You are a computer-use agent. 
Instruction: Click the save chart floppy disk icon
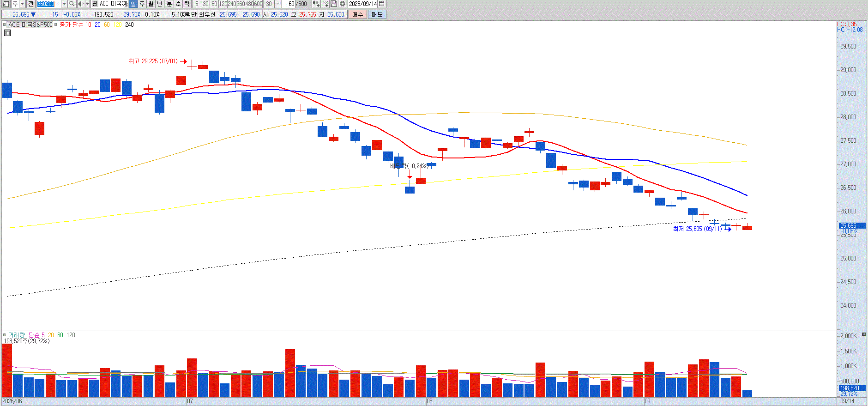pyautogui.click(x=333, y=4)
